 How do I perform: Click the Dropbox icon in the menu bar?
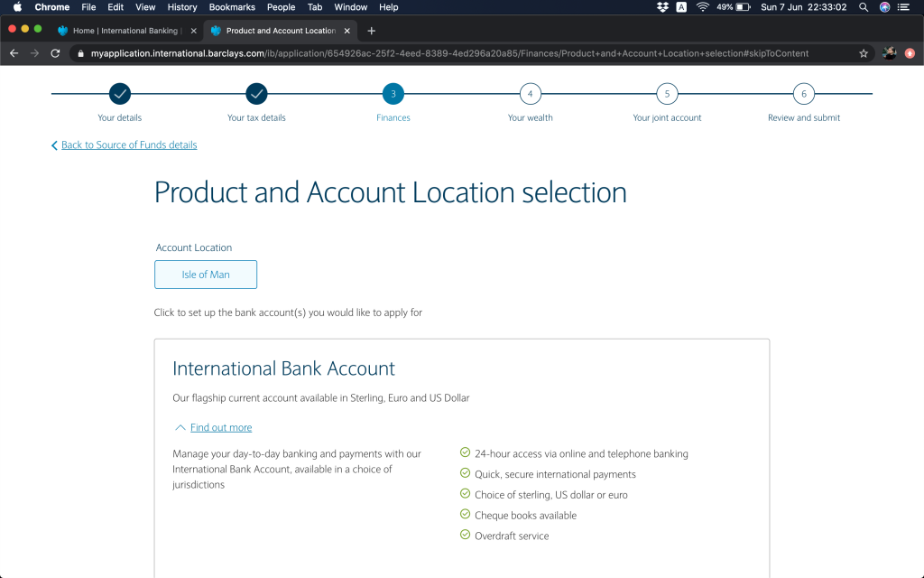(x=662, y=7)
